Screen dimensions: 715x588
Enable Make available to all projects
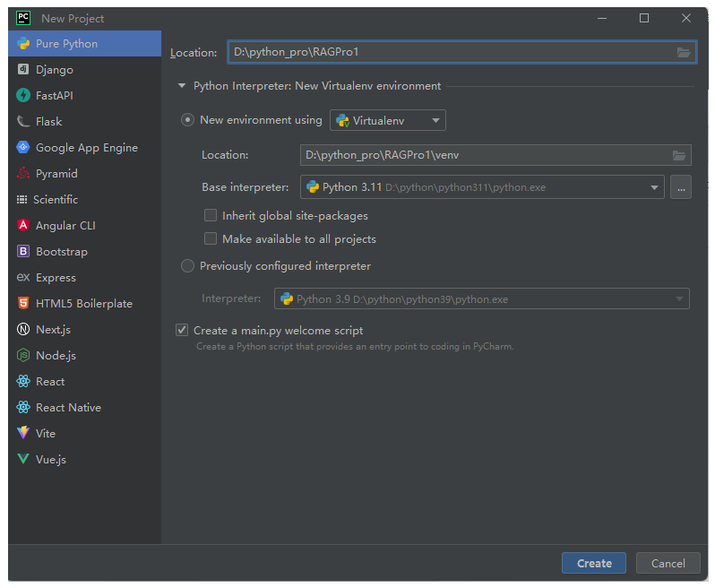tap(211, 238)
